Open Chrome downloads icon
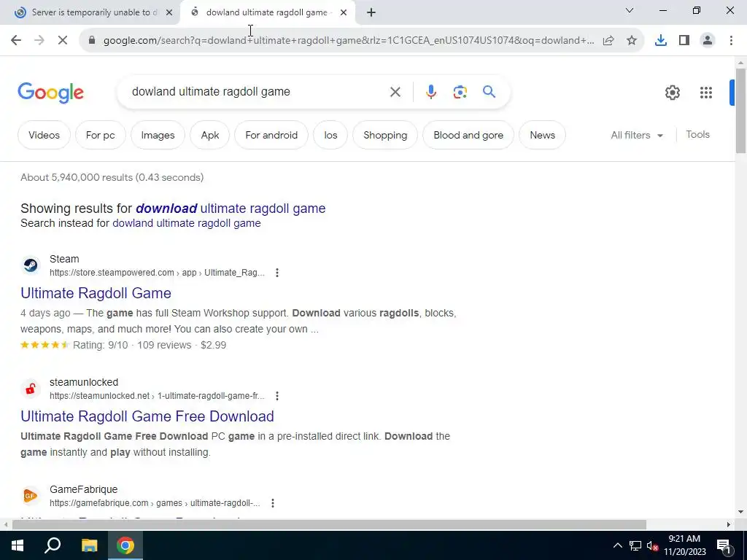Screen dimensions: 747x560 (x=661, y=41)
